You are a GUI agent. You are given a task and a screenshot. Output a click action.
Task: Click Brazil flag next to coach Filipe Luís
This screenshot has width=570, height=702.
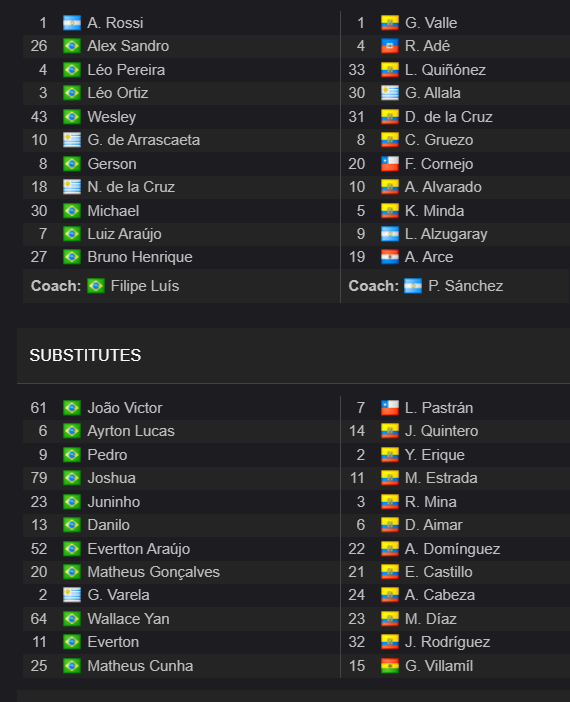click(95, 286)
